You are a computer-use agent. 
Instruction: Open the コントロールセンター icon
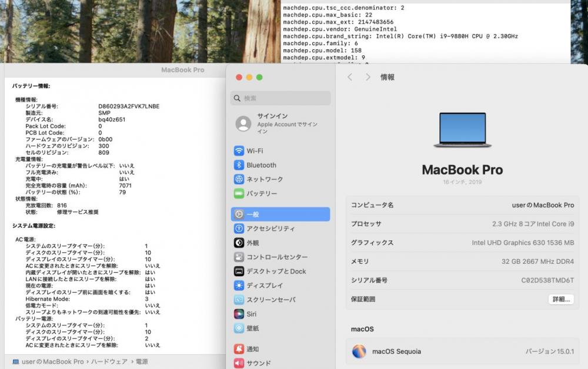click(x=239, y=257)
